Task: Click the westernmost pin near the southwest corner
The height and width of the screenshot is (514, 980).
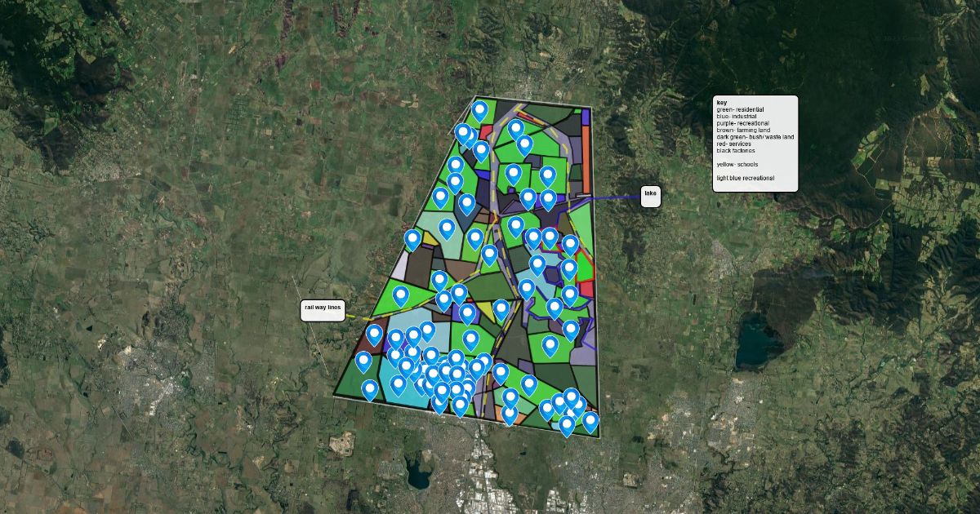Action: 363,361
